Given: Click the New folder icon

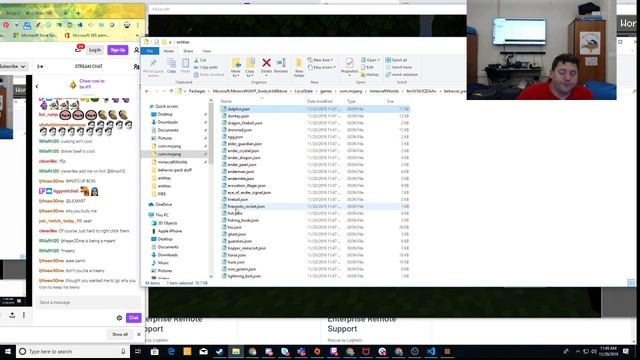Looking at the screenshot, I should 299,63.
